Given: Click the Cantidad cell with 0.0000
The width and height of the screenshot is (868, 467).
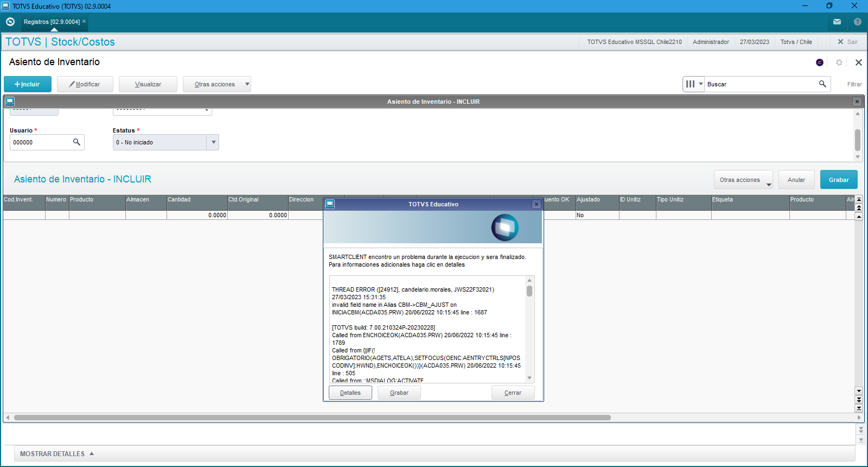Looking at the screenshot, I should pos(197,215).
